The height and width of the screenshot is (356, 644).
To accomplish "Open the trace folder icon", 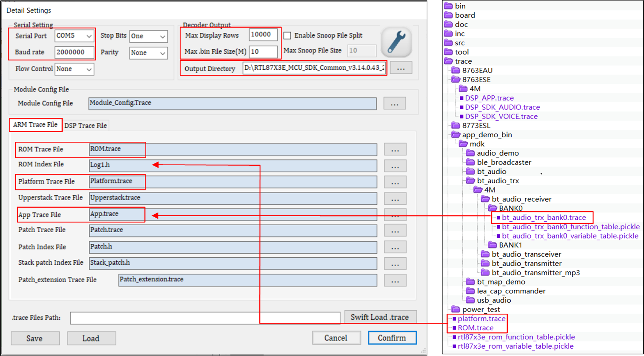I will tap(448, 61).
